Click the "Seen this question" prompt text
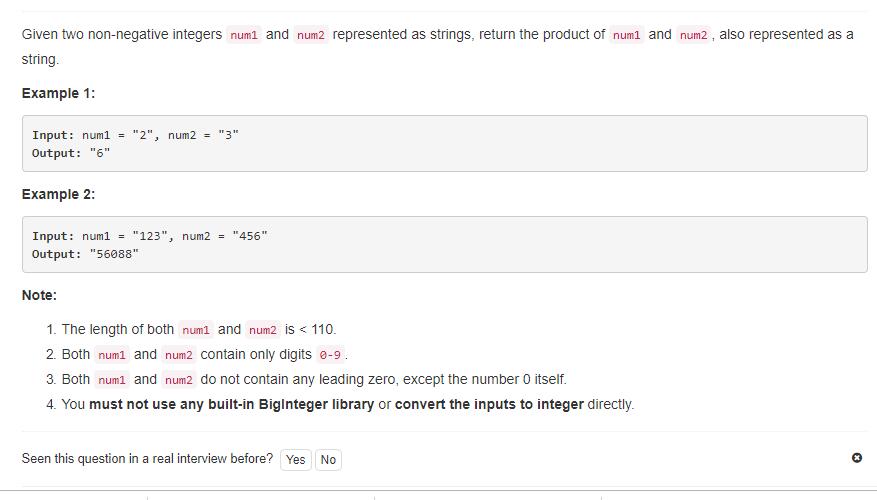 pos(147,459)
